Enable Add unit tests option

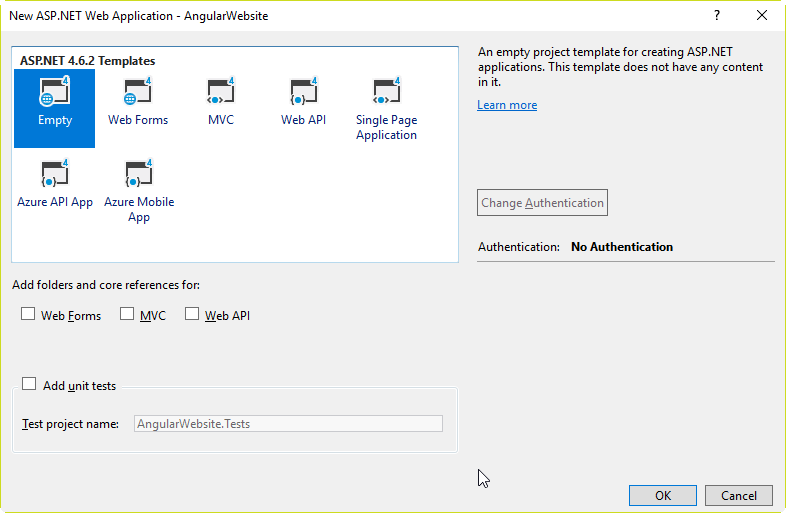[x=29, y=385]
